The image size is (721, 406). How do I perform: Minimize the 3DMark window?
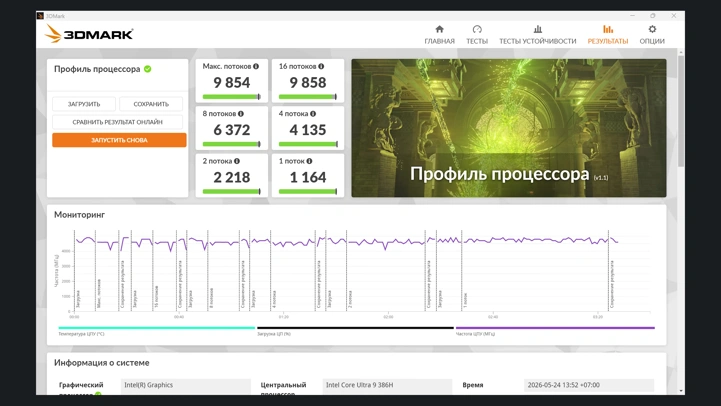pos(632,16)
